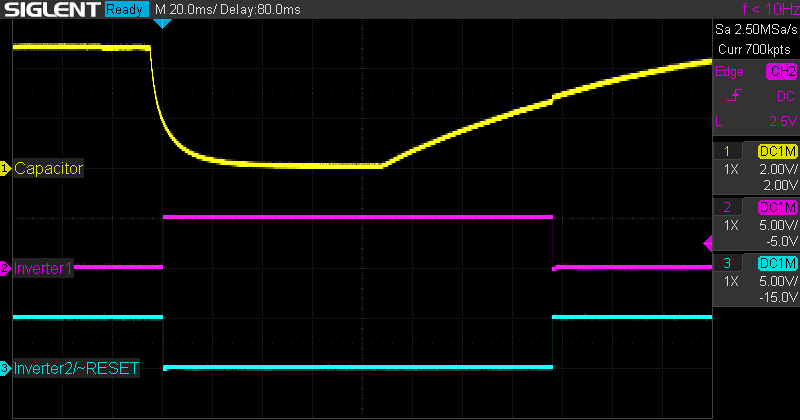The height and width of the screenshot is (420, 800).
Task: Click the magenta trigger level arrow on right edge
Action: [x=708, y=243]
